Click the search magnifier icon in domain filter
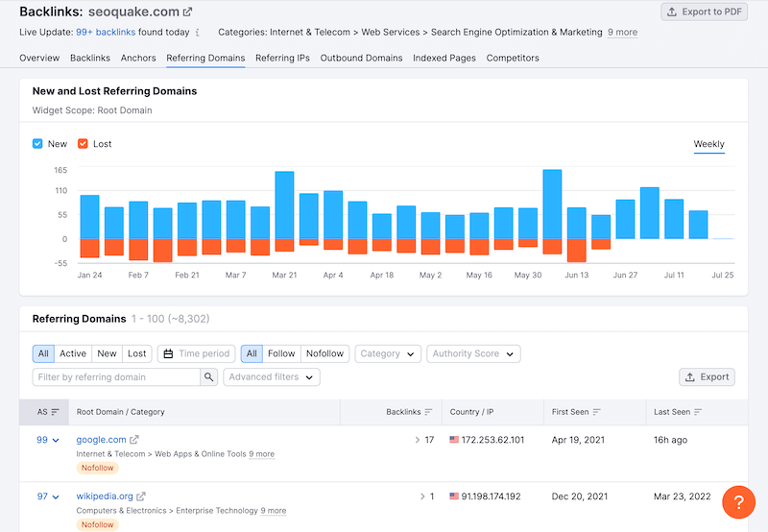Viewport: 768px width, 532px height. 208,377
